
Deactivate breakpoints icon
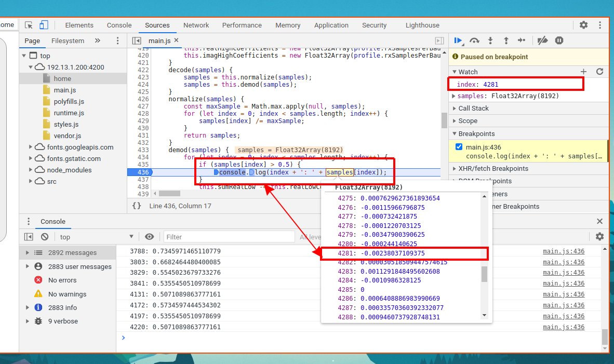coord(542,41)
